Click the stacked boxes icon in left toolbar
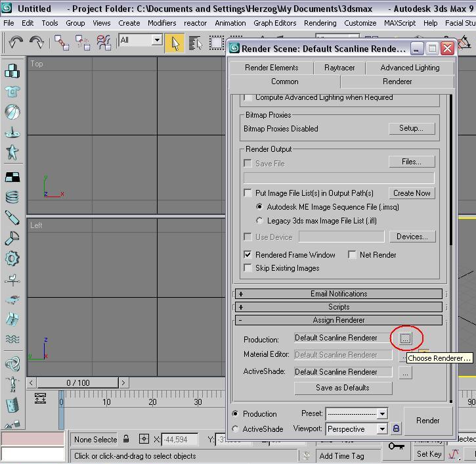 coord(12,71)
